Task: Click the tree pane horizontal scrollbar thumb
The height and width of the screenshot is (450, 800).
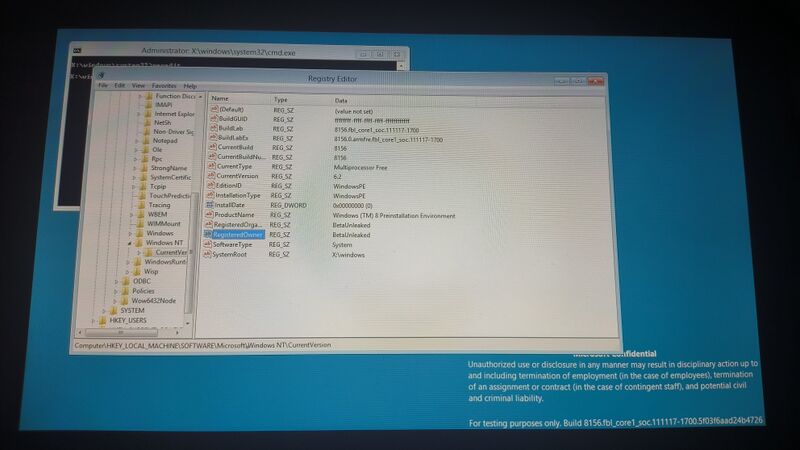Action: 121,332
